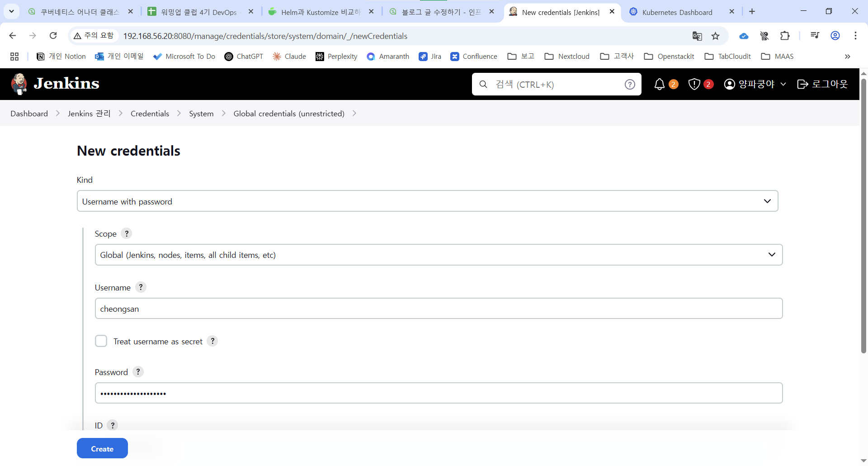Show help for Treat username as secret
The height and width of the screenshot is (466, 868).
212,341
